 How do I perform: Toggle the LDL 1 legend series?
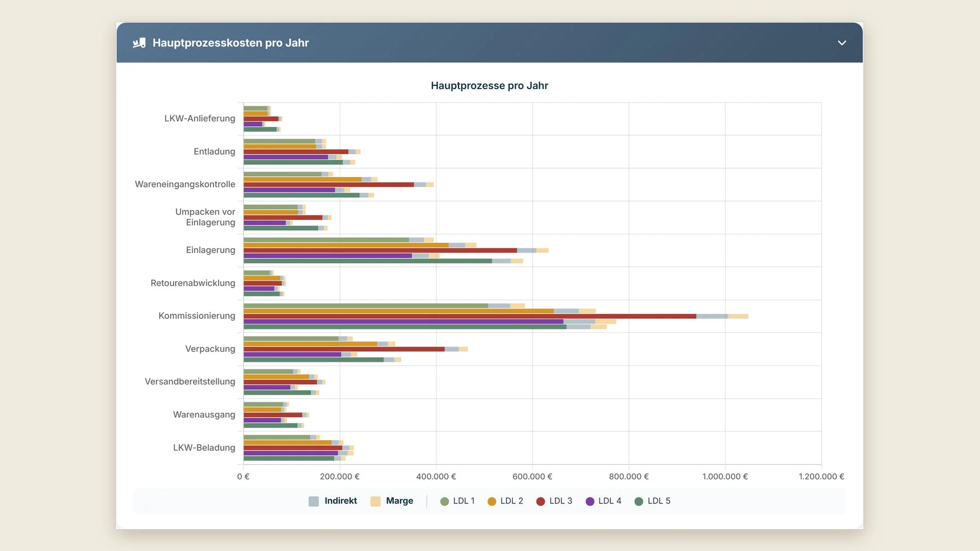point(458,501)
